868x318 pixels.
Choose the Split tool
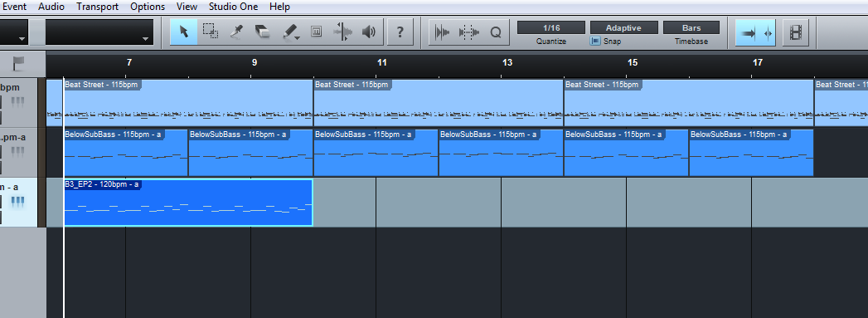(236, 32)
